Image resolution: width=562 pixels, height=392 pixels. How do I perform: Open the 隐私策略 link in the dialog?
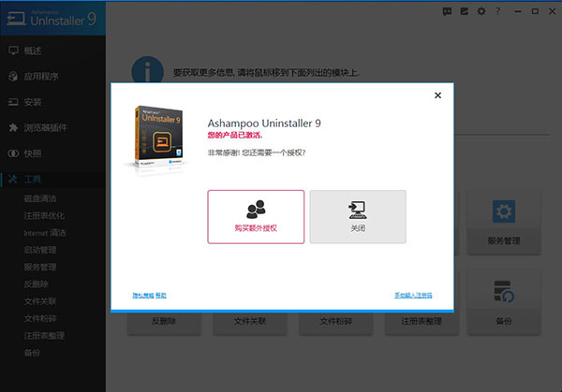[143, 296]
